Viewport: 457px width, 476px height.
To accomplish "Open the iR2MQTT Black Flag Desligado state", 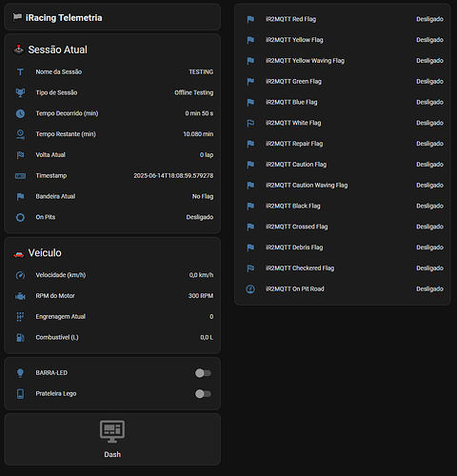I will [429, 206].
